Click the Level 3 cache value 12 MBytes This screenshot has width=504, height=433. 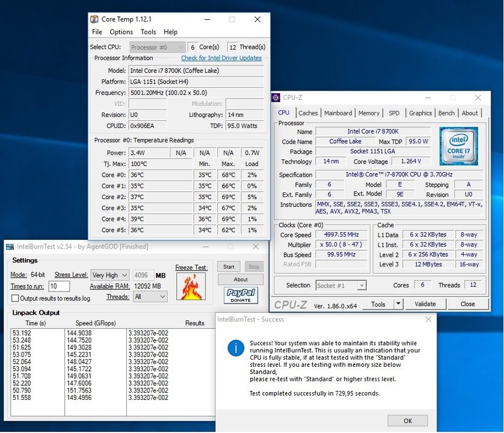point(428,264)
